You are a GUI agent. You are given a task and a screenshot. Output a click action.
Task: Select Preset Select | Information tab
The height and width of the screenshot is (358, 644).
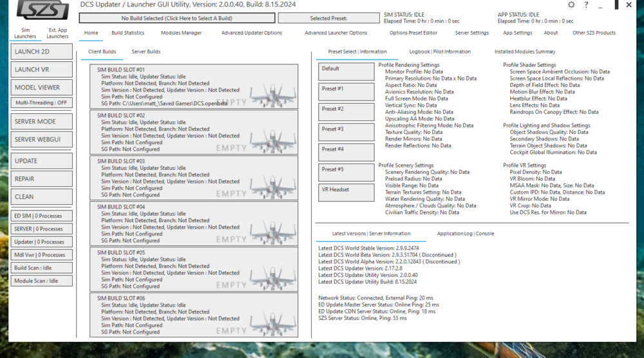click(x=357, y=52)
